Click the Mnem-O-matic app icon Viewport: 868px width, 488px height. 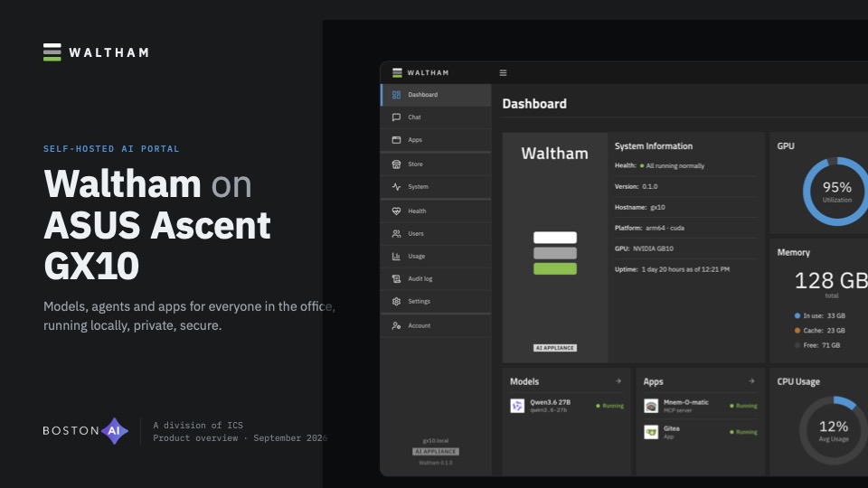point(651,406)
